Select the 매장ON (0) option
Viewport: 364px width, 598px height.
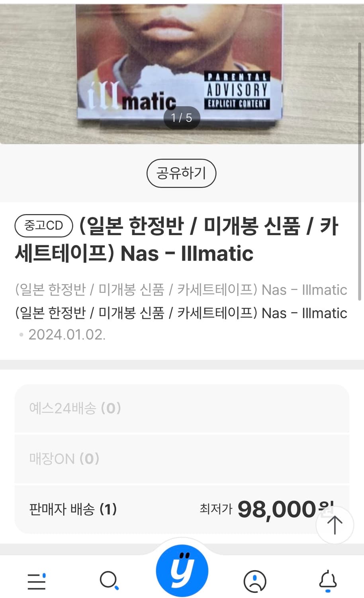pyautogui.click(x=182, y=458)
